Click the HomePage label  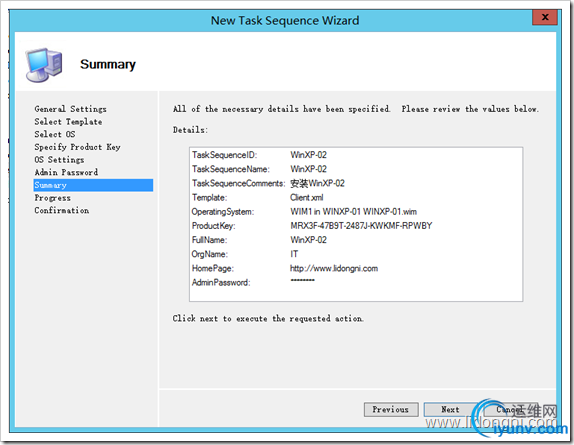(213, 268)
